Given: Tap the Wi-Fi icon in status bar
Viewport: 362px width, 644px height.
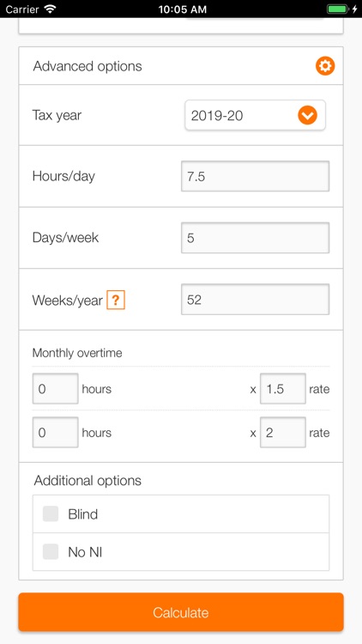Looking at the screenshot, I should point(51,9).
